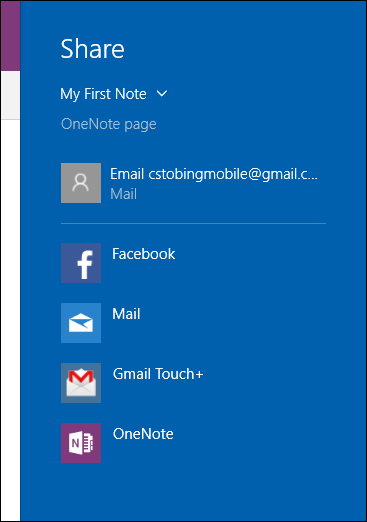Share via 'Mail' app label
Screen dimensions: 367x522
(x=126, y=314)
